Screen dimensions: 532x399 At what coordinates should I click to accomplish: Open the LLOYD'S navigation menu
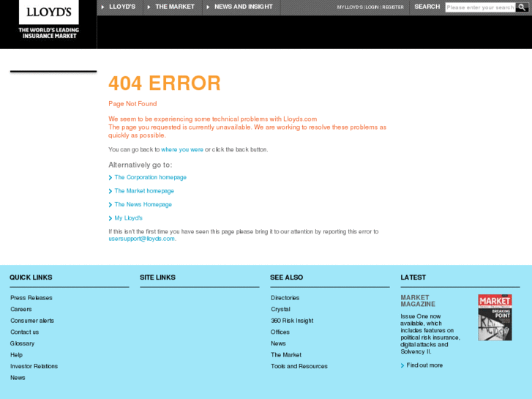122,7
